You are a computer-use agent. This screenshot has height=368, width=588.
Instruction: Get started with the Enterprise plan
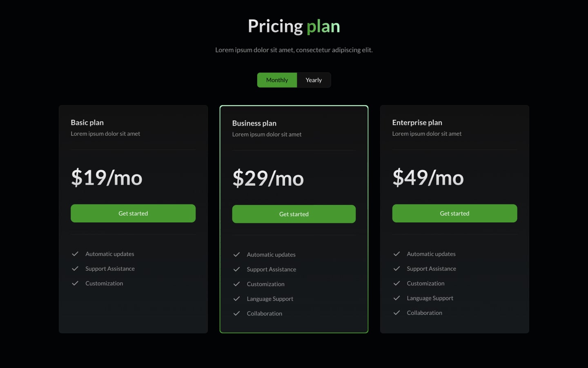(x=454, y=213)
